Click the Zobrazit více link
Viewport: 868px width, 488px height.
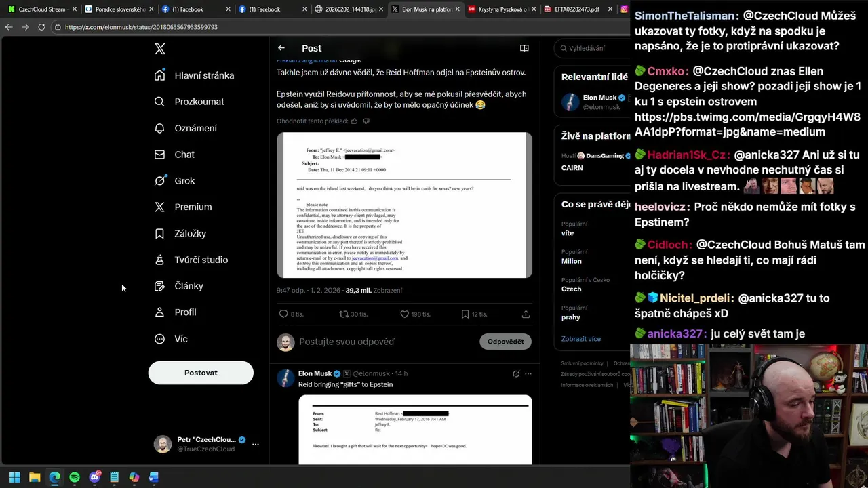pos(580,339)
